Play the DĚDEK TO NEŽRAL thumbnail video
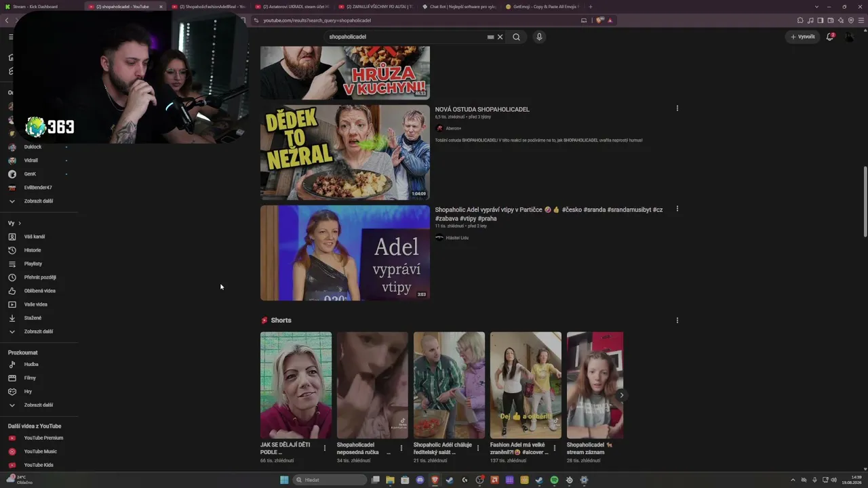This screenshot has height=488, width=868. coord(345,152)
